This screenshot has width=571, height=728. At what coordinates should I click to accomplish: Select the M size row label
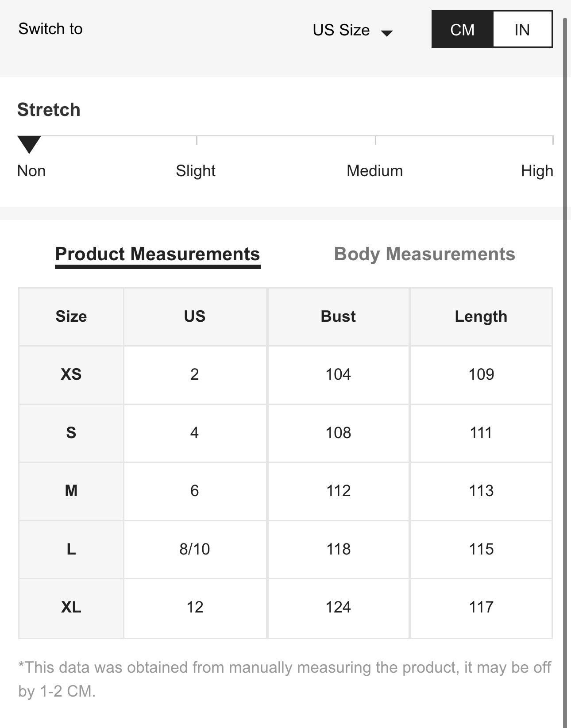pyautogui.click(x=71, y=491)
